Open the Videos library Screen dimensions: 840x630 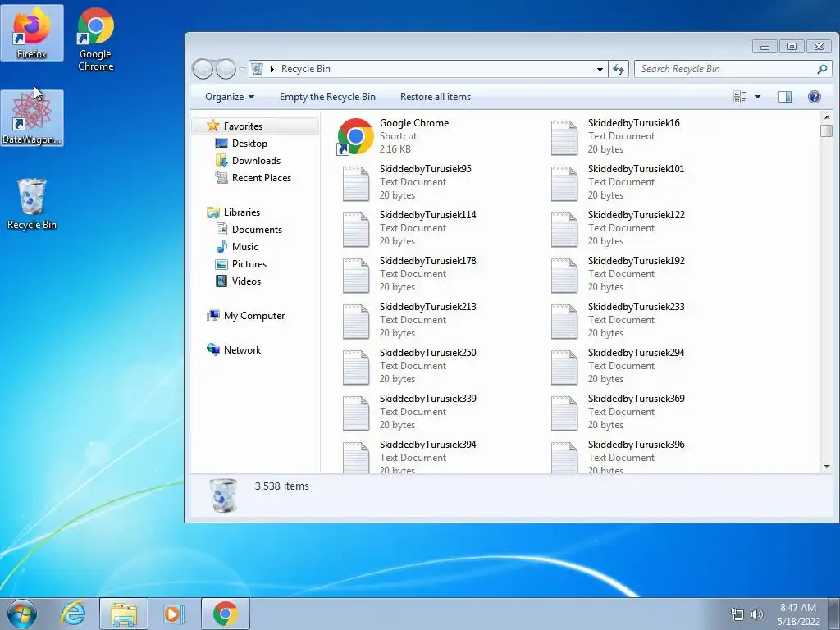tap(246, 281)
